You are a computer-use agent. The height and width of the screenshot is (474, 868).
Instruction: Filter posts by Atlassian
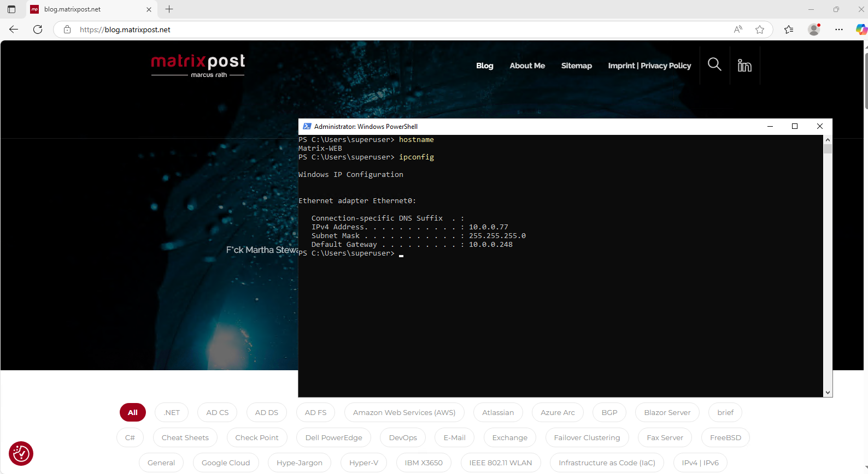[x=498, y=412]
